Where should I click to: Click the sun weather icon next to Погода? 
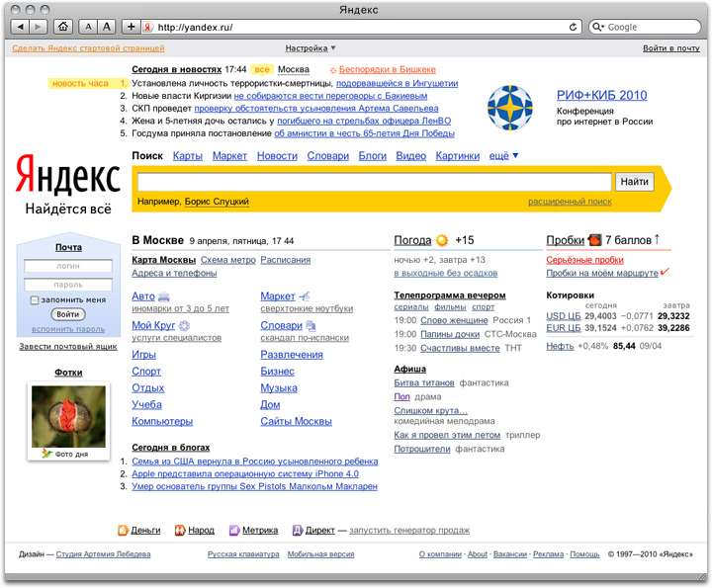(x=441, y=240)
